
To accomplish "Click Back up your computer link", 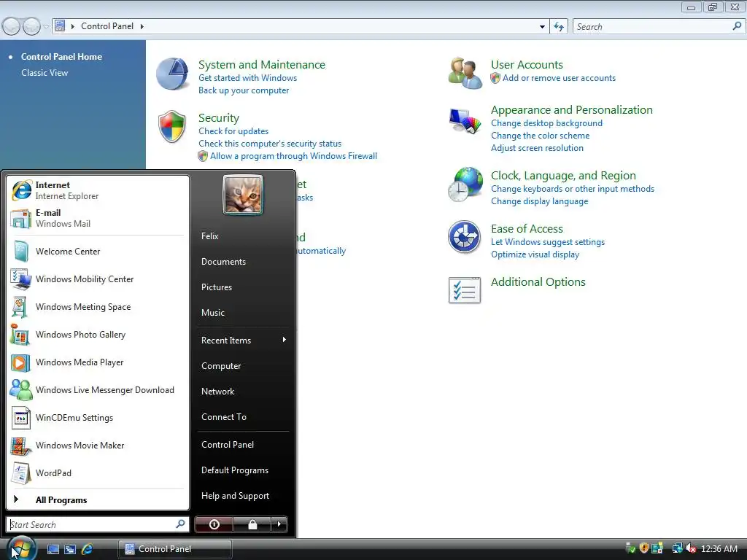I will click(x=244, y=90).
